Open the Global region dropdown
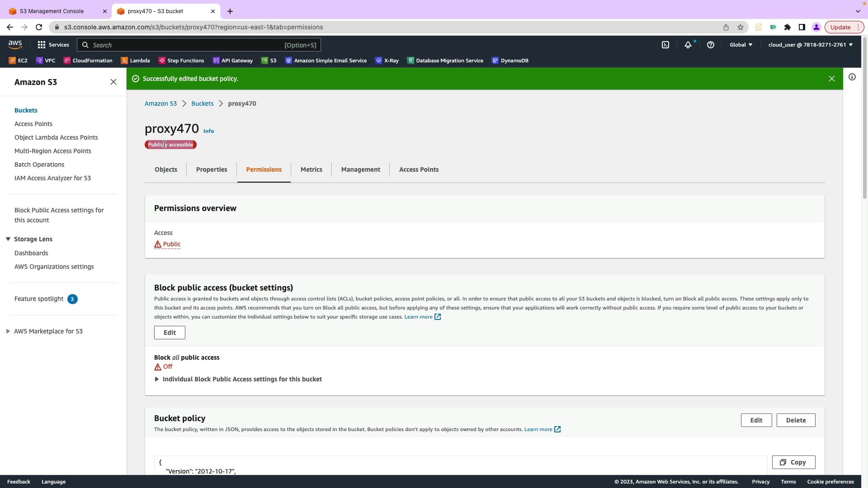868x488 pixels. tap(741, 45)
